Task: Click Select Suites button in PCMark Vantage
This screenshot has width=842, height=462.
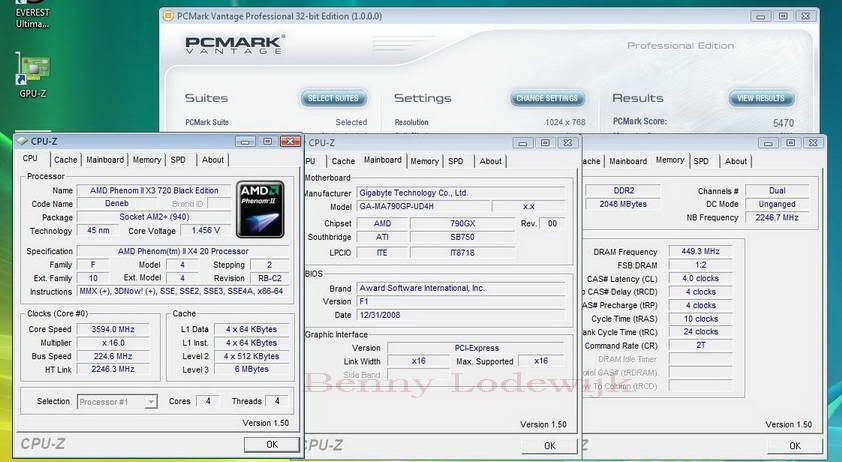Action: click(x=333, y=98)
